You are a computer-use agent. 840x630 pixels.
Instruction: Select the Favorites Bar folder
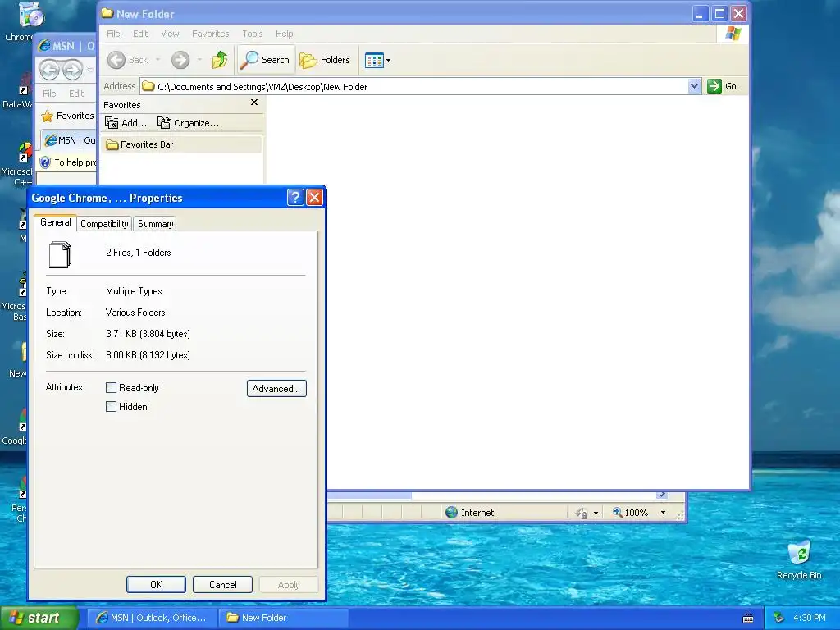pyautogui.click(x=181, y=144)
